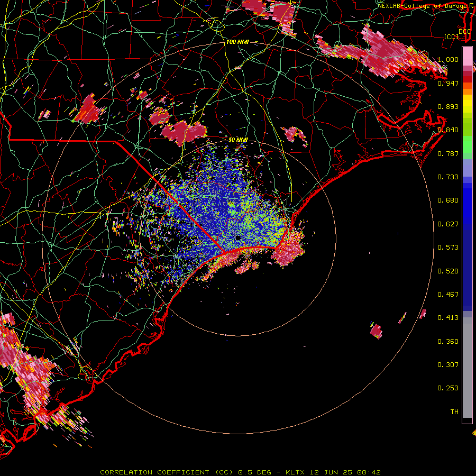Viewport: 476px width, 476px height.
Task: Click the 12 JUN 25 date in the caption
Action: 331,472
